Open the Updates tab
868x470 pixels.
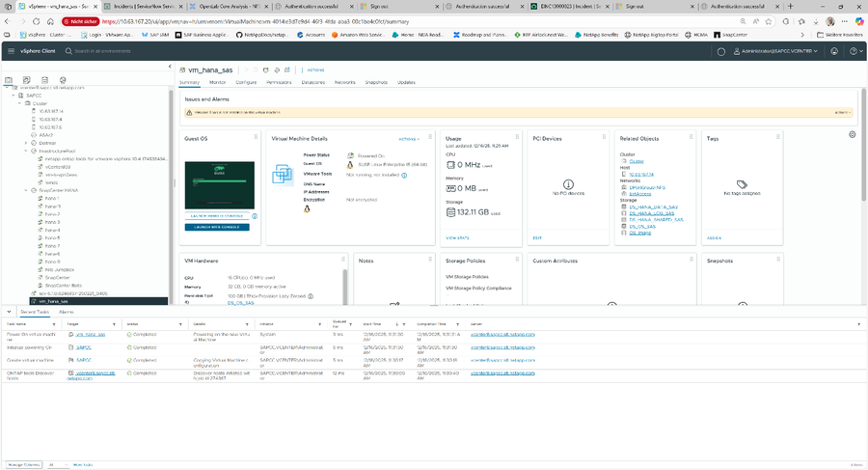[x=406, y=82]
